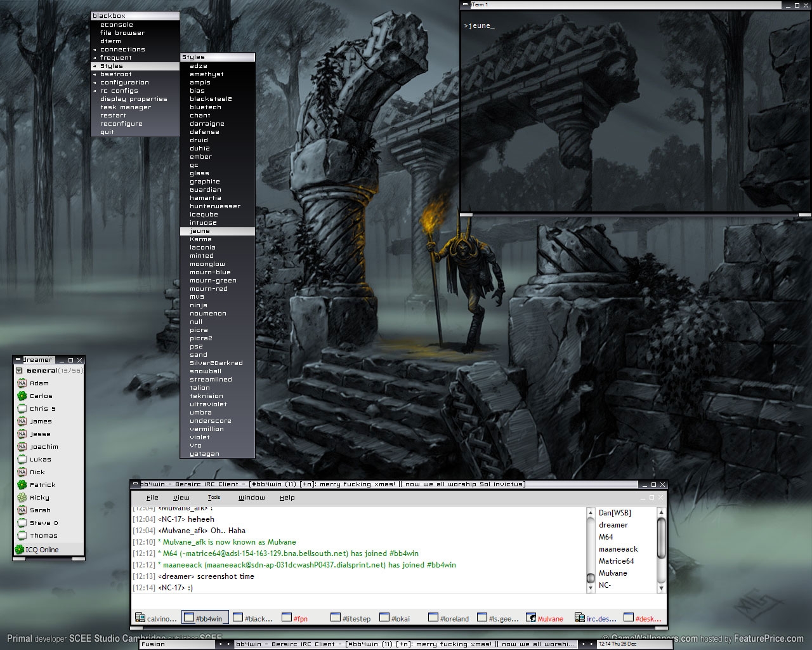Screen dimensions: 812x650
Task: Click the workspace previous arrow beside Fusion
Action: click(x=220, y=644)
